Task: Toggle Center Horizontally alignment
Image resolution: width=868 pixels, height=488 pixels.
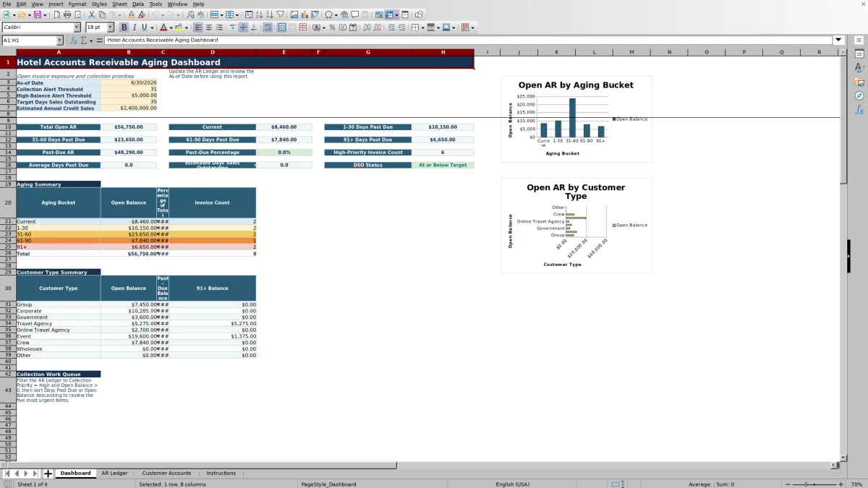Action: coord(208,27)
